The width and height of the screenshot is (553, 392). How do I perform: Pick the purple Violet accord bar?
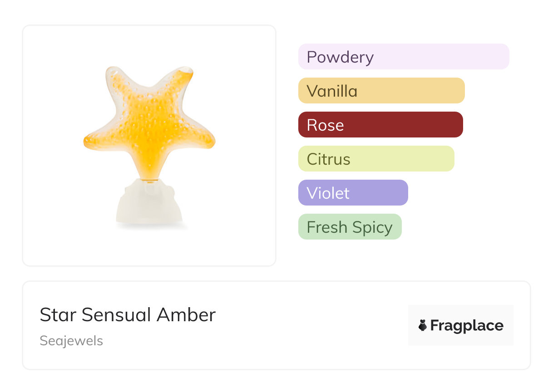coord(353,193)
